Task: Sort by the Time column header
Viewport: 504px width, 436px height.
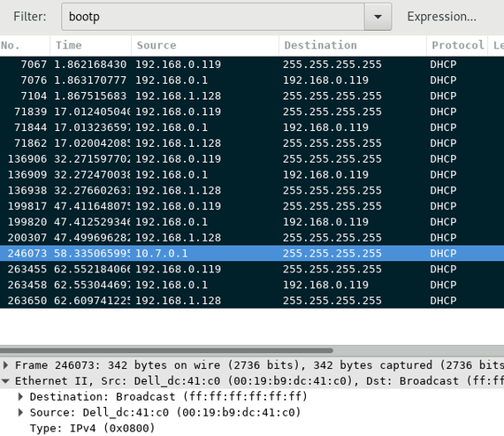Action: pos(91,45)
